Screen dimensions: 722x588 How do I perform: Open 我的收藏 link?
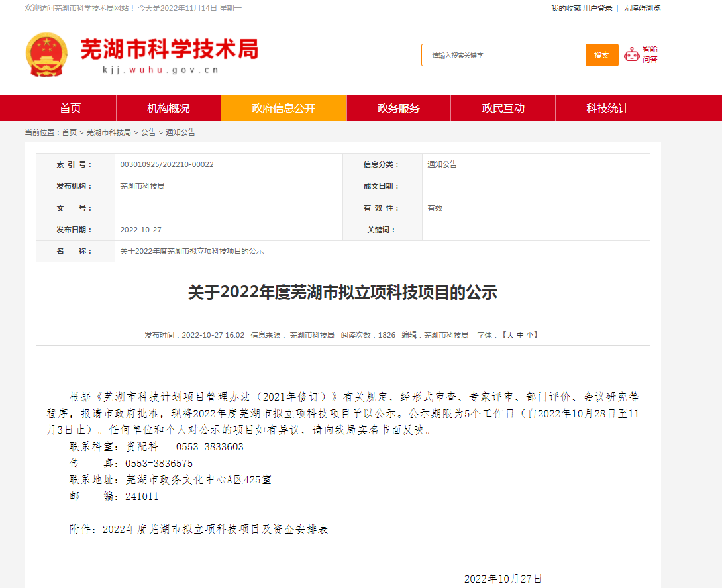(566, 8)
